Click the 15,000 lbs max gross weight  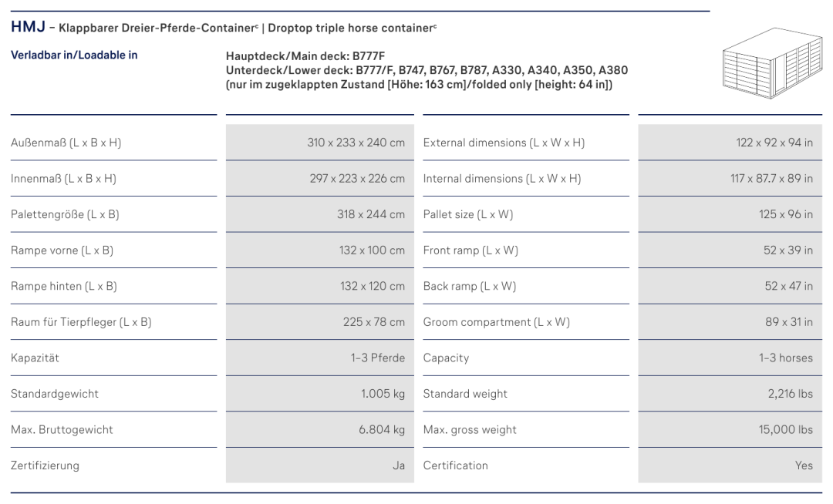pyautogui.click(x=786, y=430)
